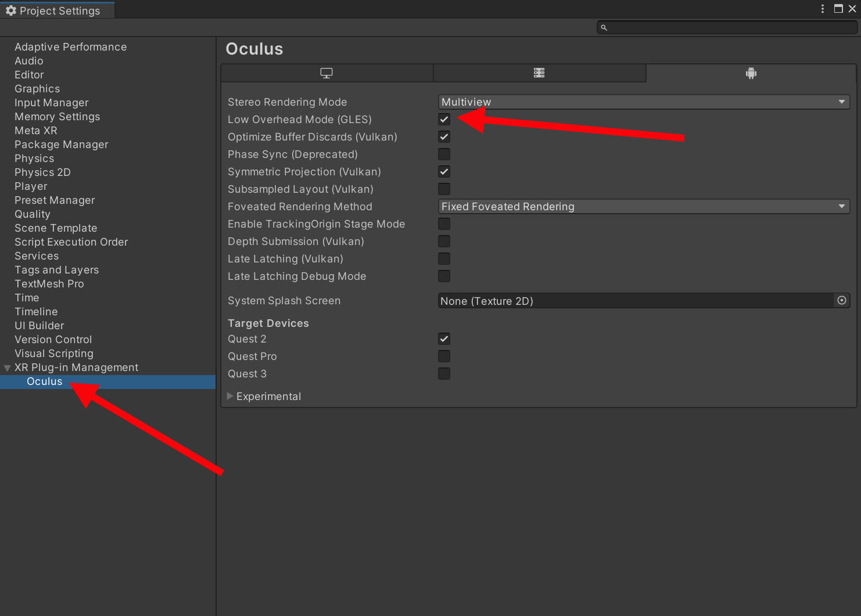Enable Phase Sync (Deprecated) checkbox
Image resolution: width=861 pixels, height=616 pixels.
pos(444,154)
